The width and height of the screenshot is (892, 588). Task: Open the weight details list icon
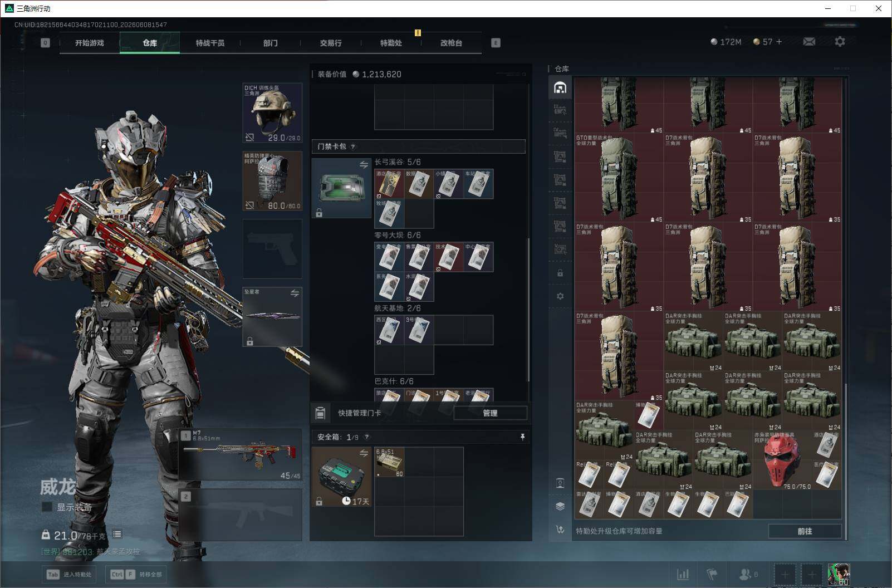(117, 535)
